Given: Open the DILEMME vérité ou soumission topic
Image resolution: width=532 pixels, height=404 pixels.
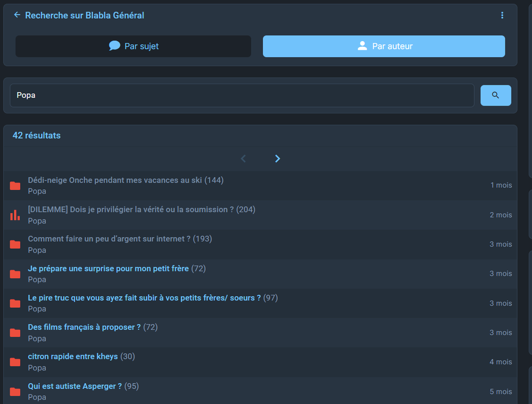Looking at the screenshot, I should [x=130, y=210].
